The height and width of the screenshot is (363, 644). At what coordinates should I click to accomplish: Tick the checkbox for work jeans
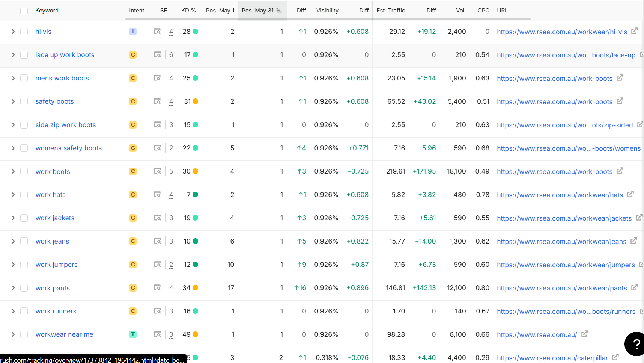[24, 241]
